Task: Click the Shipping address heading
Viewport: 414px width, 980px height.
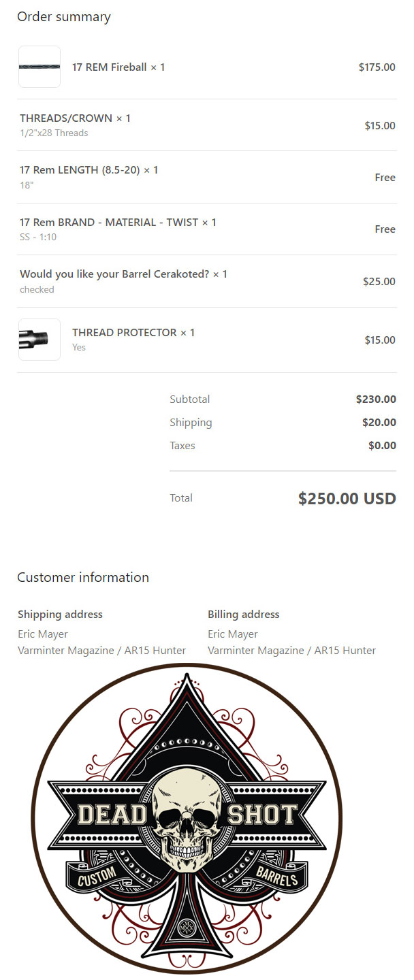Action: point(60,615)
